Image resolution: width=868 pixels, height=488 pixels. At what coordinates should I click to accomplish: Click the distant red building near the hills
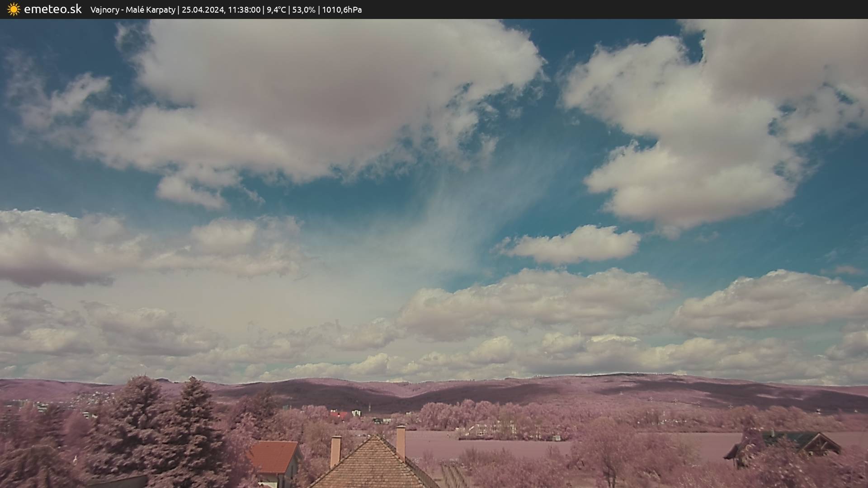click(338, 414)
